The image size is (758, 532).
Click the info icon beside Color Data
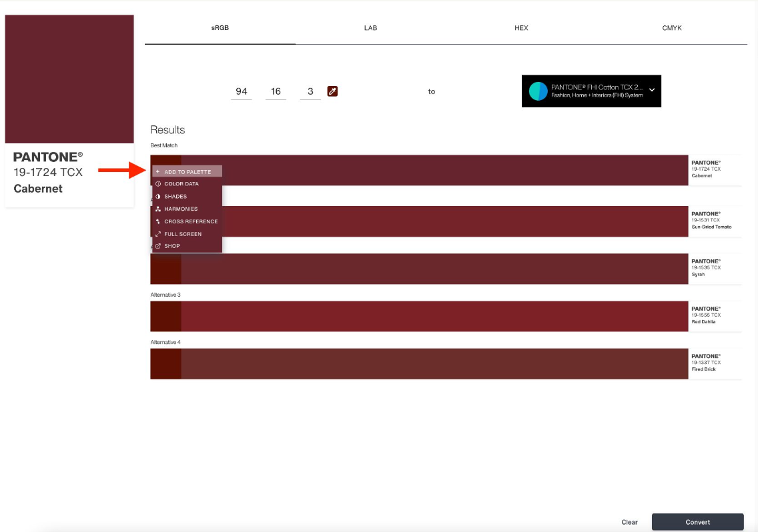point(157,183)
